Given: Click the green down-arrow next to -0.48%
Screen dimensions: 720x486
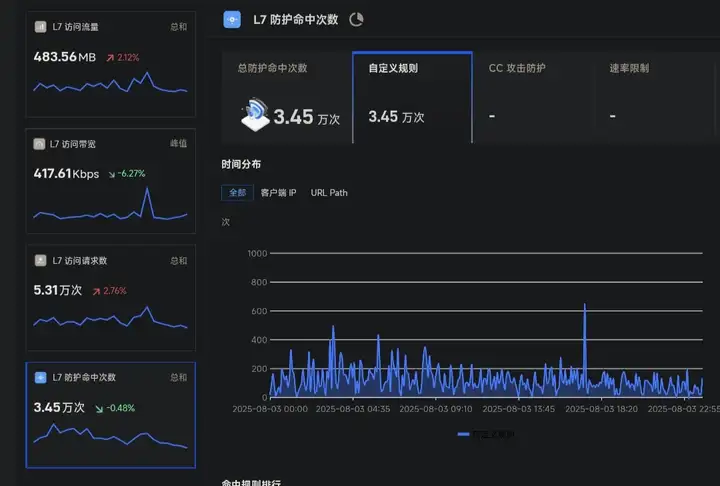Looking at the screenshot, I should (x=99, y=408).
